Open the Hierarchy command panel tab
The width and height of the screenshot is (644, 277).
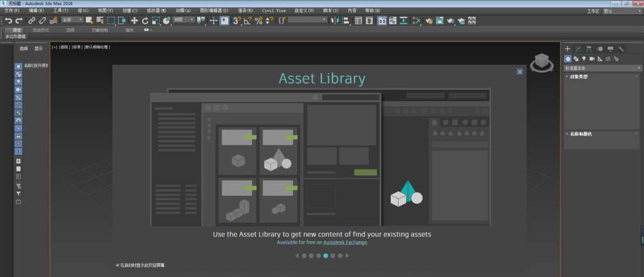589,49
